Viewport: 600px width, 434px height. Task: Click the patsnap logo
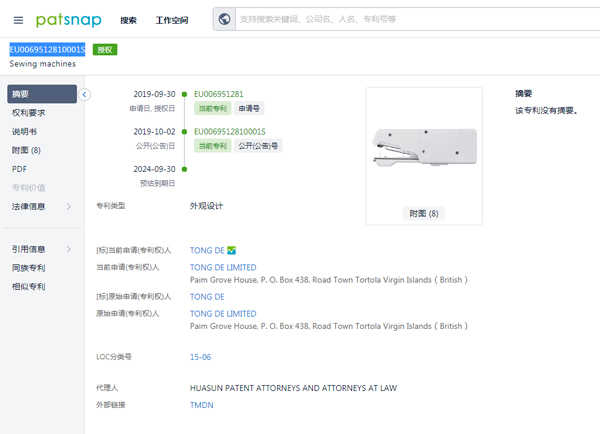(68, 20)
